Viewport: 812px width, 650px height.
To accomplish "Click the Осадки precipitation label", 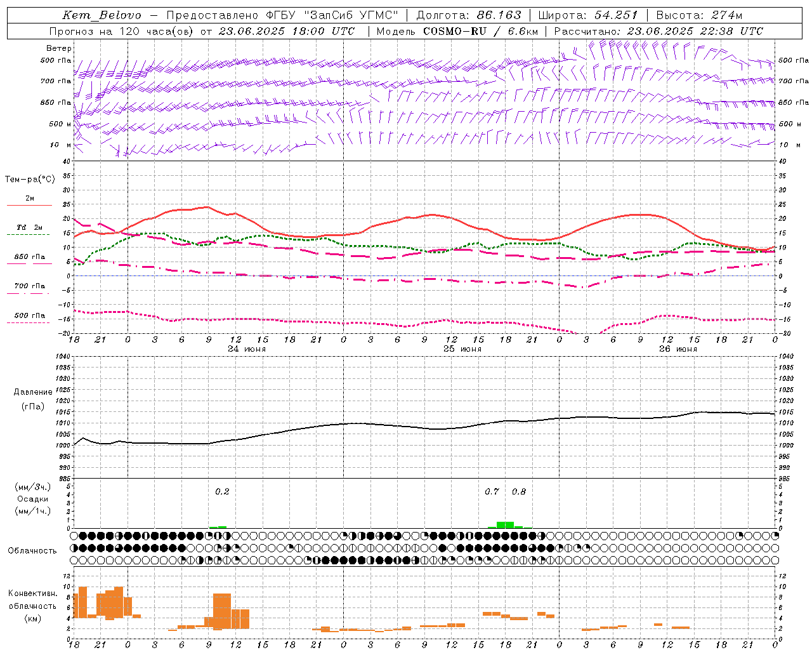I will coord(33,499).
